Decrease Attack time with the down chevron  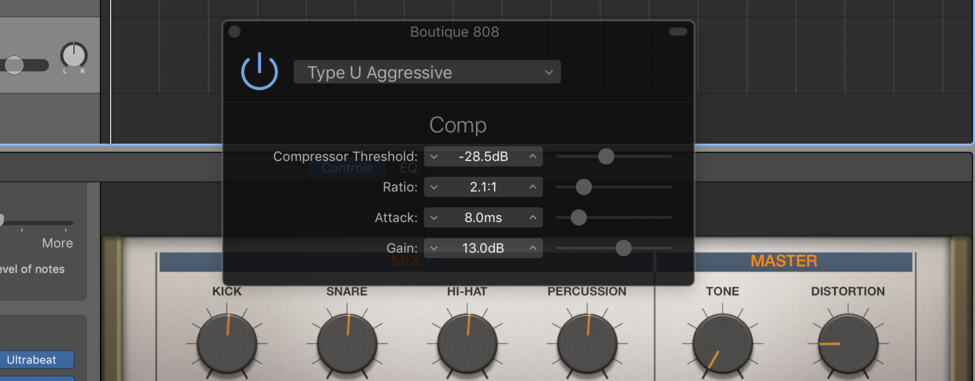point(434,218)
